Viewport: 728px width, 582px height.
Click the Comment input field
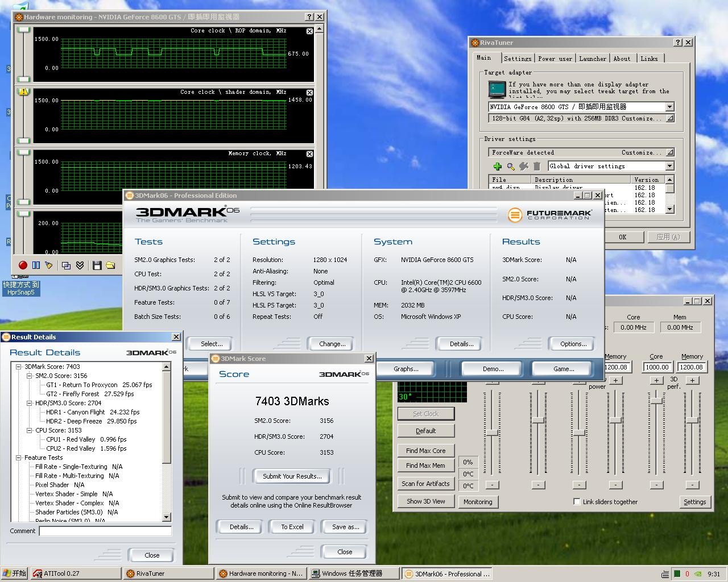pos(105,531)
